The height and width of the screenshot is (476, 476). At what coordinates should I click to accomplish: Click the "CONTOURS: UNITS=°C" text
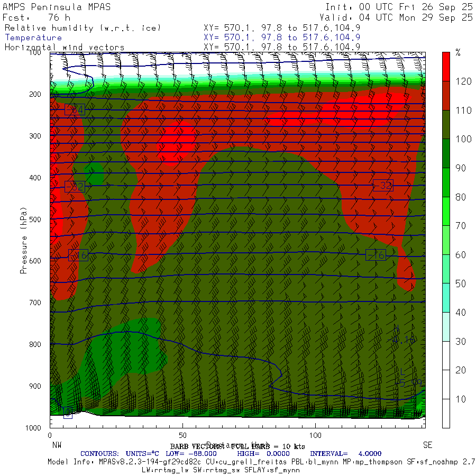120,454
